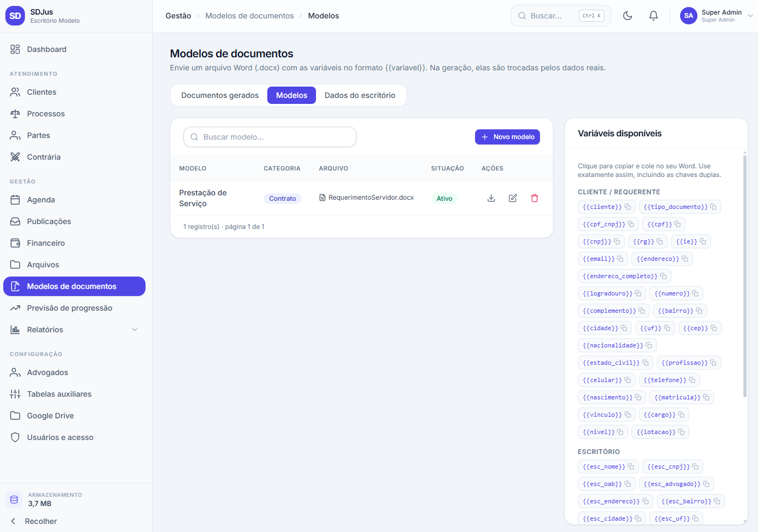The image size is (758, 532).
Task: Copy the {{endereco_completo}} variable
Action: click(624, 276)
